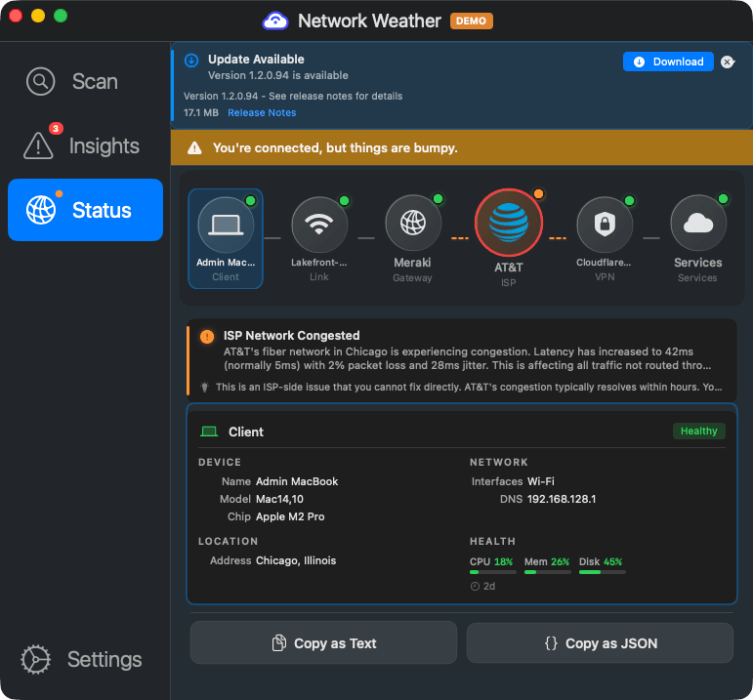Click the orange status dot on AT&T
Image resolution: width=753 pixels, height=700 pixels.
[x=538, y=194]
